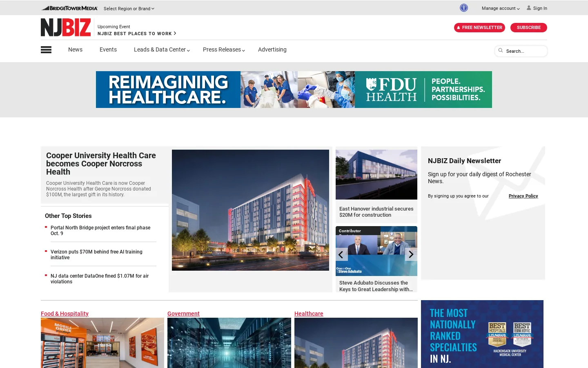Click the accessibility icon in top bar
588x368 pixels.
coord(463,8)
